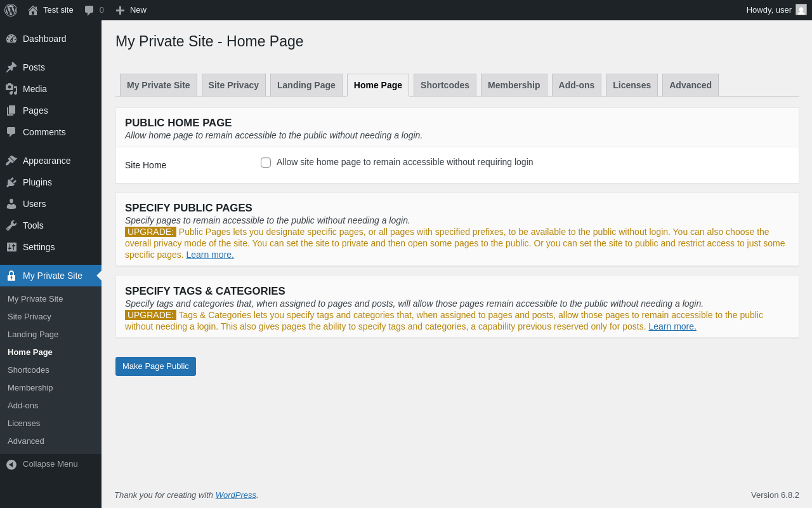The height and width of the screenshot is (508, 812).
Task: Click the Plugins plug icon
Action: [11, 182]
